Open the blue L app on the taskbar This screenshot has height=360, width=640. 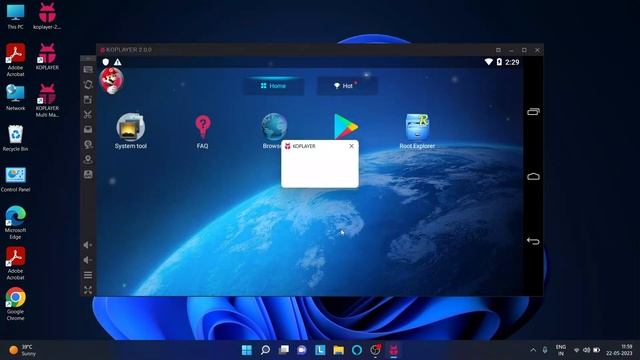coord(320,350)
